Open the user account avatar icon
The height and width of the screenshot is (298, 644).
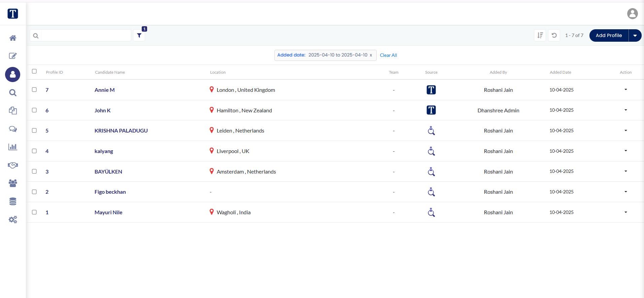(x=632, y=14)
